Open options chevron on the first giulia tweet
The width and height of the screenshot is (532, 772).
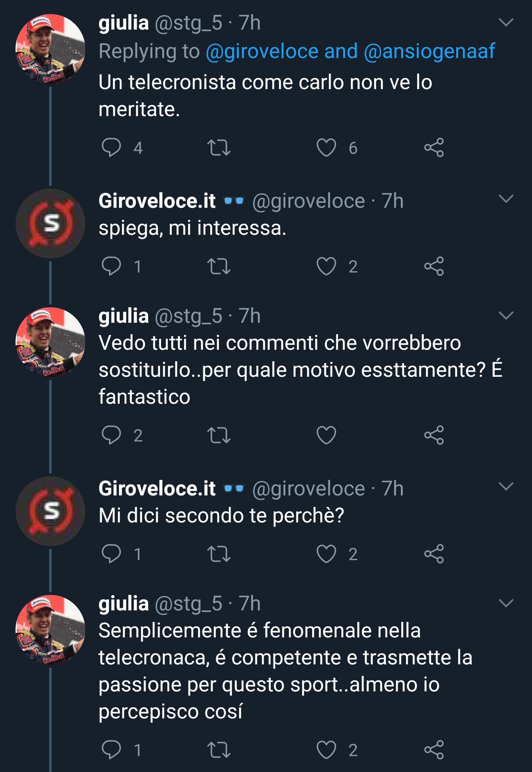[x=506, y=23]
